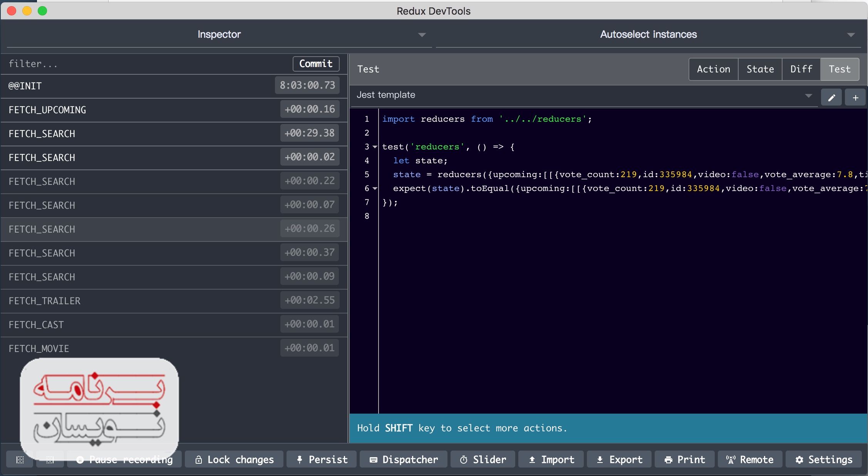Toggle the Slider button
Screen dimensions: 868x476
483,459
